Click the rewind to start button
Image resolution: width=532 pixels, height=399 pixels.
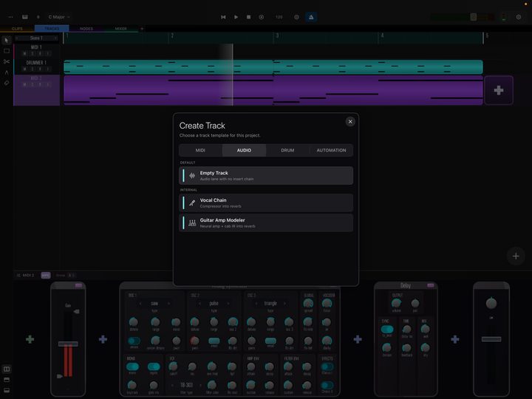click(x=223, y=17)
